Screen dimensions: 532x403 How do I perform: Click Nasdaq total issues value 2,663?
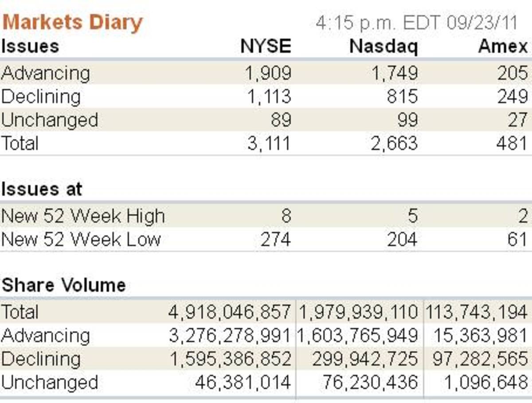coord(394,144)
